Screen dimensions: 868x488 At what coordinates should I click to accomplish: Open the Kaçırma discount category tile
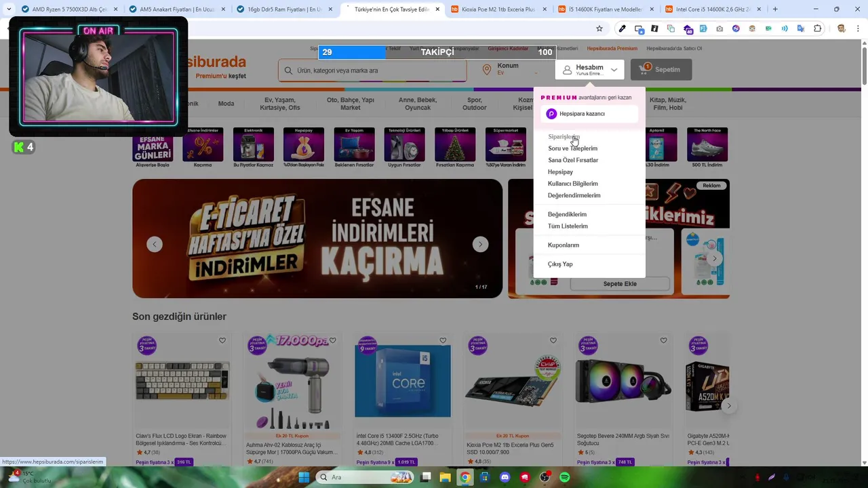point(203,147)
